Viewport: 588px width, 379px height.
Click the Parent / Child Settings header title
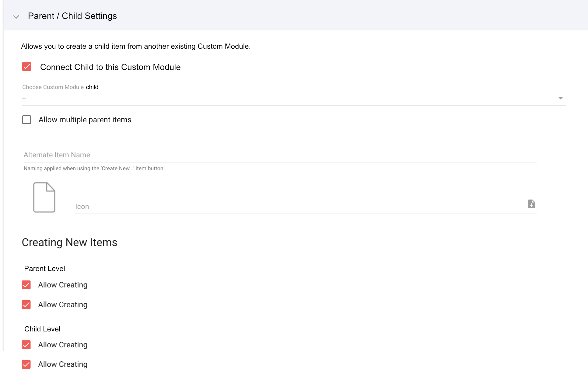pyautogui.click(x=72, y=16)
